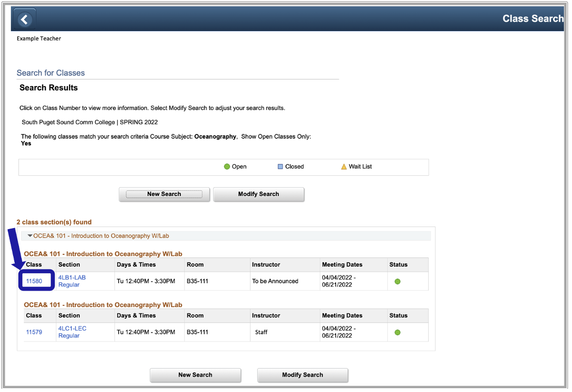Click the upper New Search button
The height and width of the screenshot is (392, 572).
coord(164,194)
